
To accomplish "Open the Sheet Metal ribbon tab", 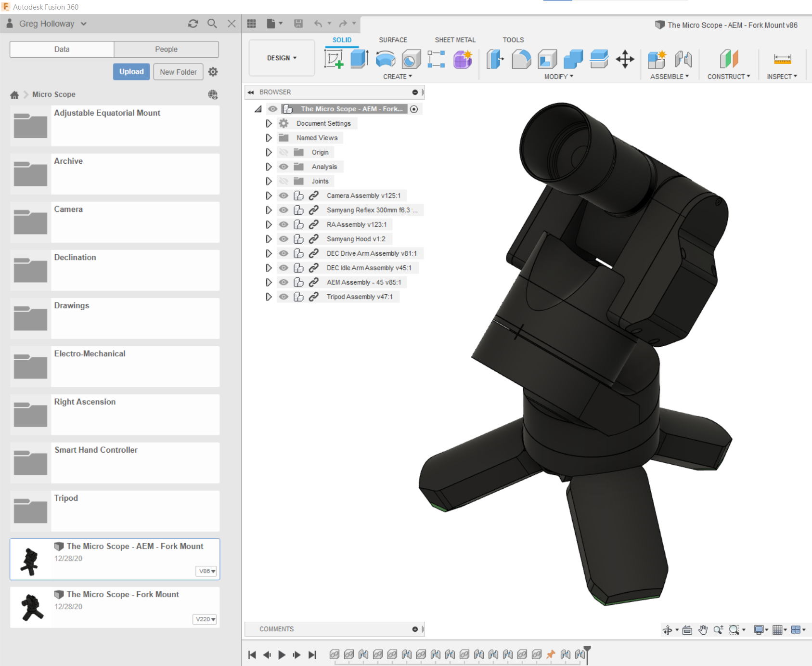I will [454, 39].
